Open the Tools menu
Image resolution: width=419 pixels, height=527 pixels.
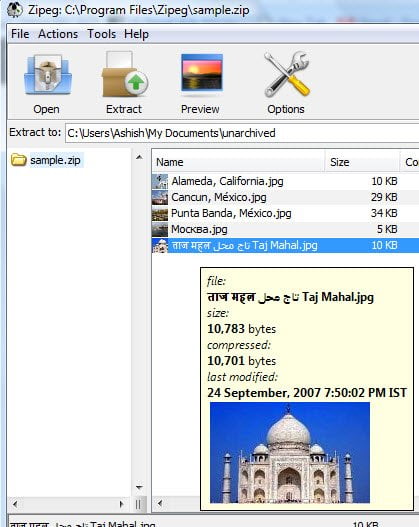pyautogui.click(x=101, y=34)
